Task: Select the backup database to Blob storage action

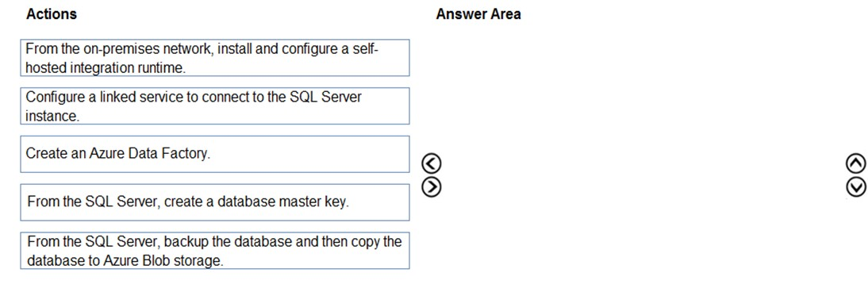Action: point(215,251)
